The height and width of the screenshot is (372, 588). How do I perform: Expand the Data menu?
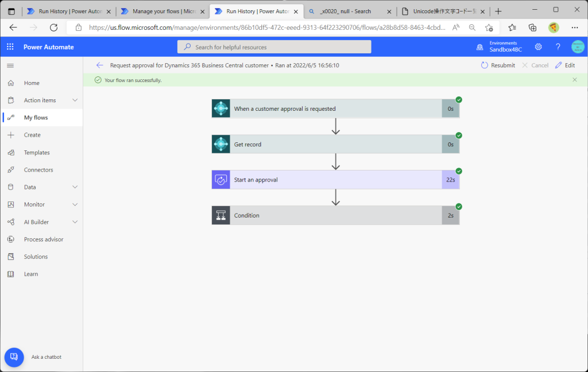pos(75,187)
